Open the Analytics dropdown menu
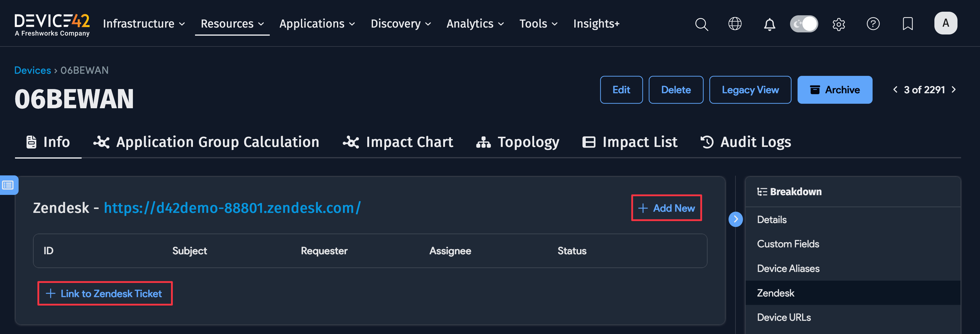980x334 pixels. click(x=475, y=24)
